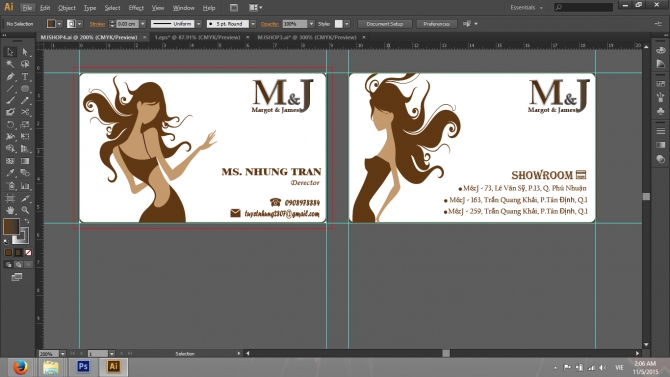Select the Direct Selection tool (white arrow)

click(x=25, y=52)
